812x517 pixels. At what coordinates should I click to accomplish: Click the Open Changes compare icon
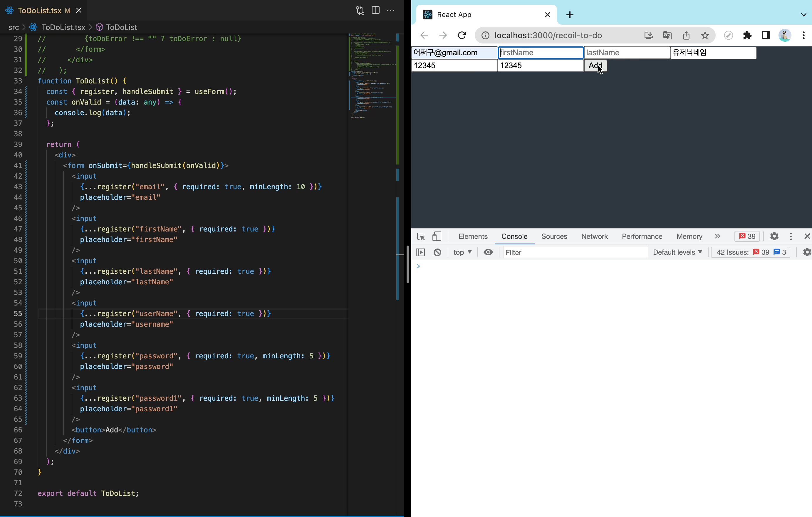[360, 11]
